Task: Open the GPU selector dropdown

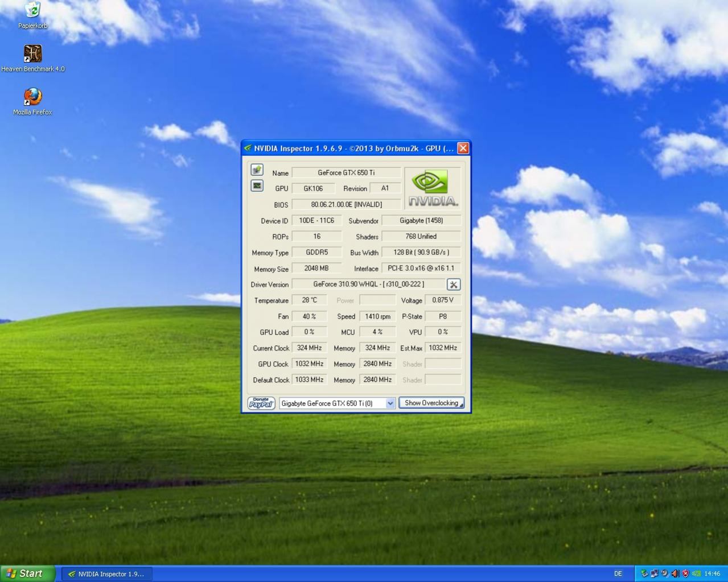Action: point(338,403)
